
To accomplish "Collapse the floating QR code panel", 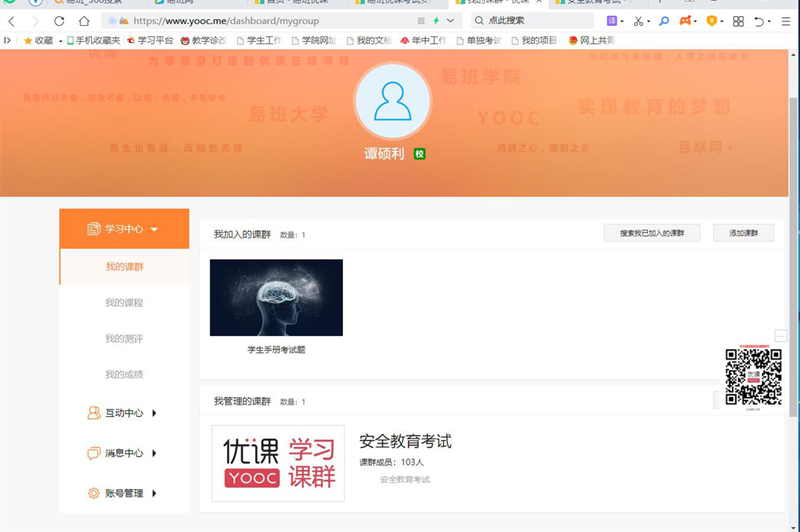I will point(781,336).
